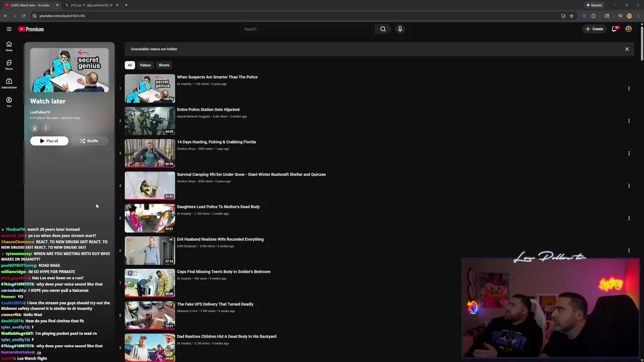Open EWU Bodycam channel link

pyautogui.click(x=187, y=246)
